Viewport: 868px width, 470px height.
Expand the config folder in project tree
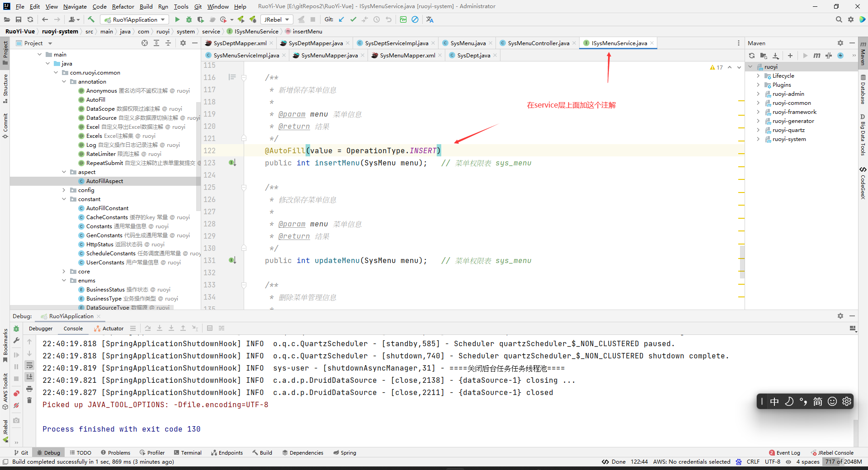[x=64, y=190]
